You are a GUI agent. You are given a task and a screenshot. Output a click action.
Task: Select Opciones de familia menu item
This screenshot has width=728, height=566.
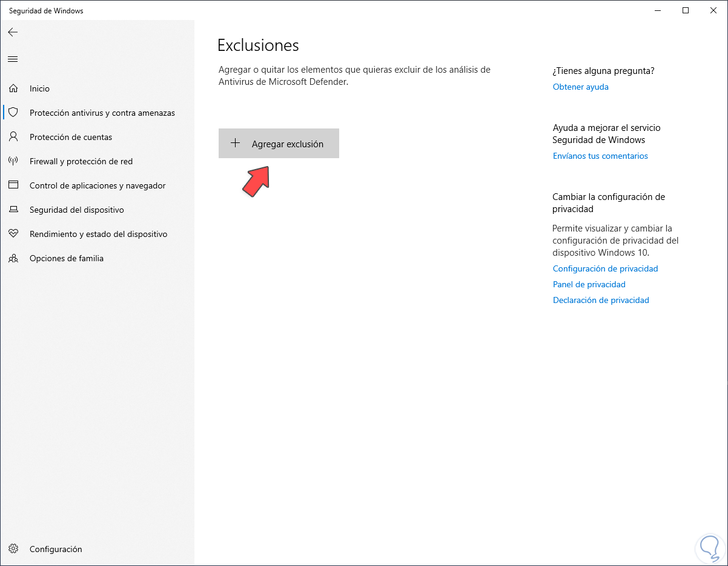point(67,258)
